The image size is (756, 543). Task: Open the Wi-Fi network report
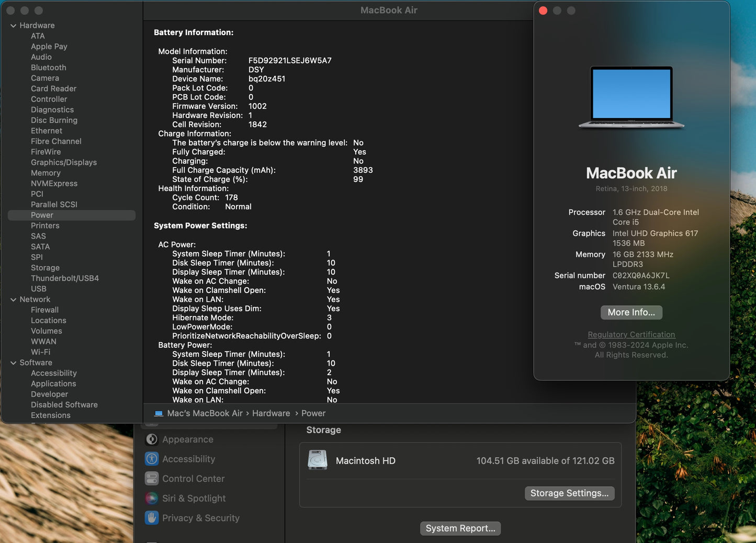coord(40,352)
